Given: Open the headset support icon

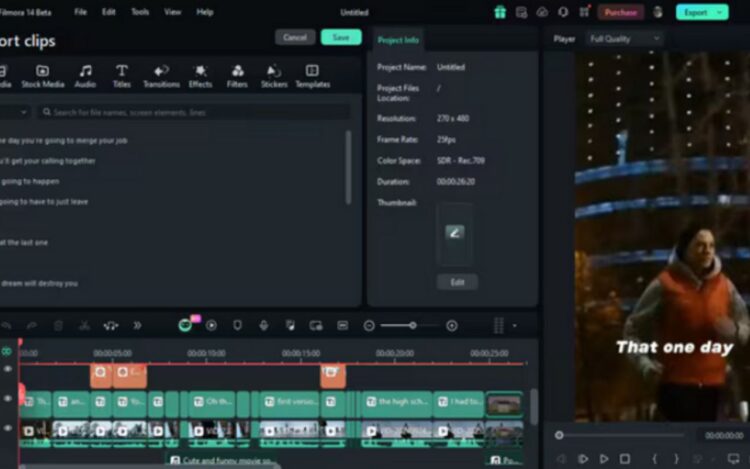Looking at the screenshot, I should pyautogui.click(x=563, y=12).
